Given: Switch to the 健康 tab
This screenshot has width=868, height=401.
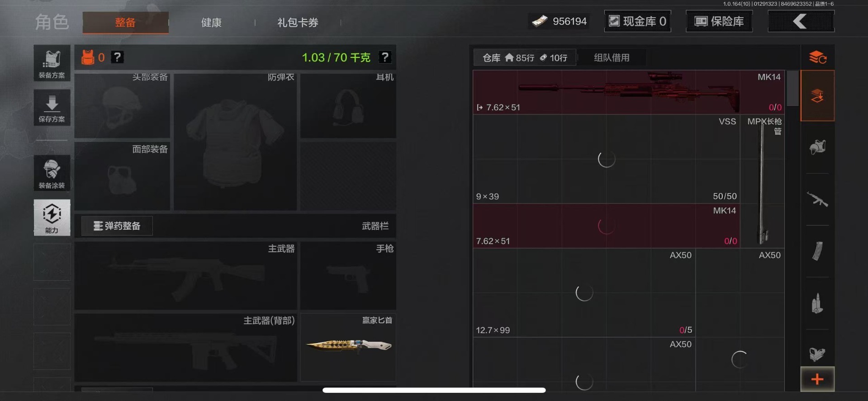Looking at the screenshot, I should pyautogui.click(x=211, y=22).
